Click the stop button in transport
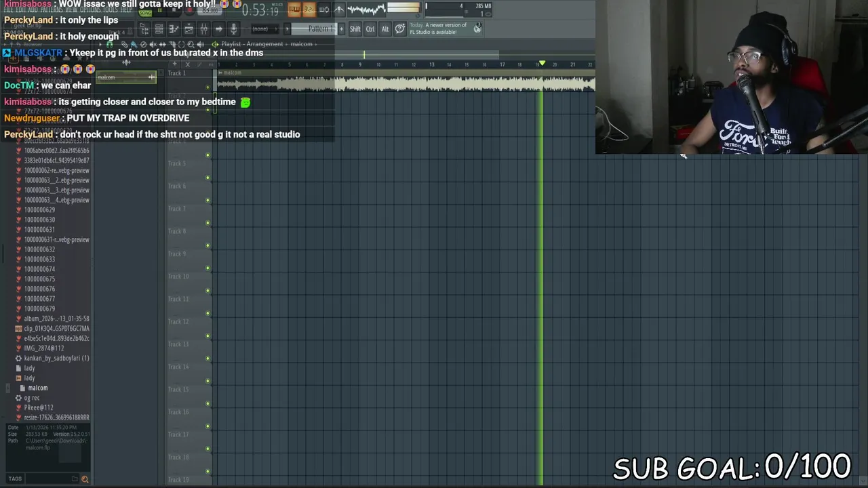Viewport: 868px width, 488px height. (174, 11)
